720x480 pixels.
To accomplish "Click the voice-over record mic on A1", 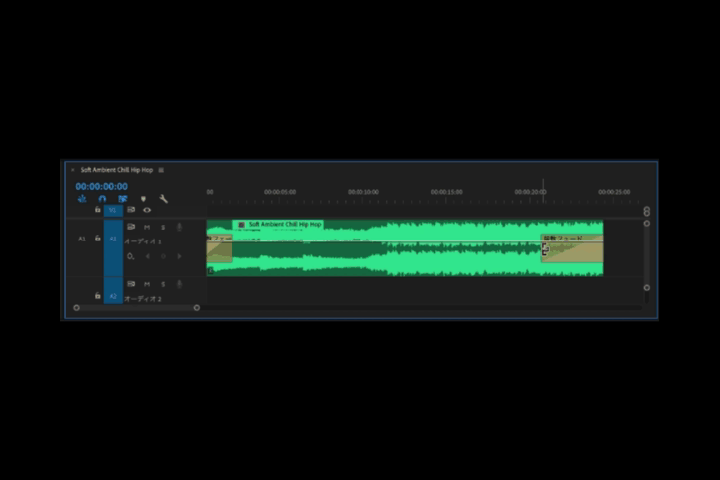I will click(179, 227).
